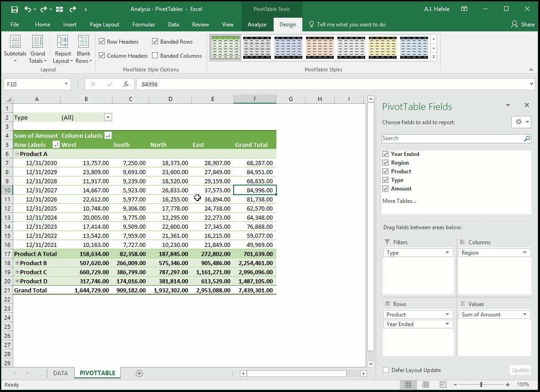This screenshot has width=540, height=392.
Task: Apply the green PivotTable style
Action: coord(225,47)
